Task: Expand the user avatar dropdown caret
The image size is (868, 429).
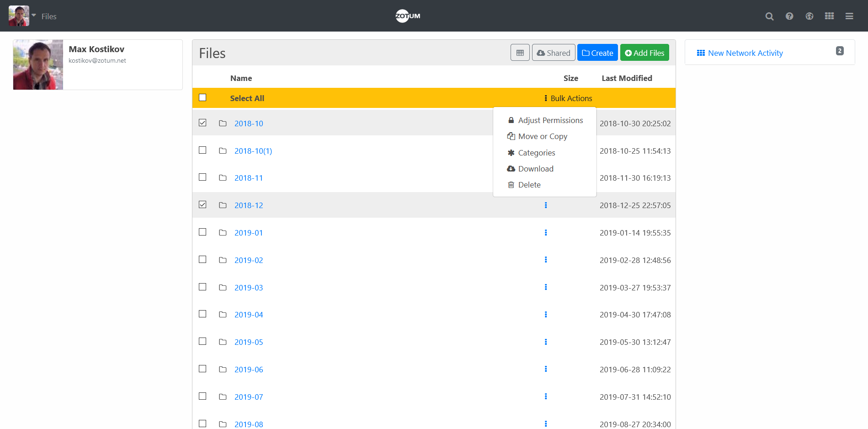Action: [x=34, y=15]
